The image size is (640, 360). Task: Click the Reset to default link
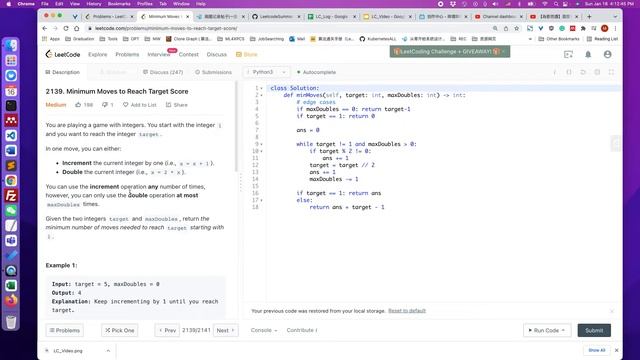(x=407, y=311)
